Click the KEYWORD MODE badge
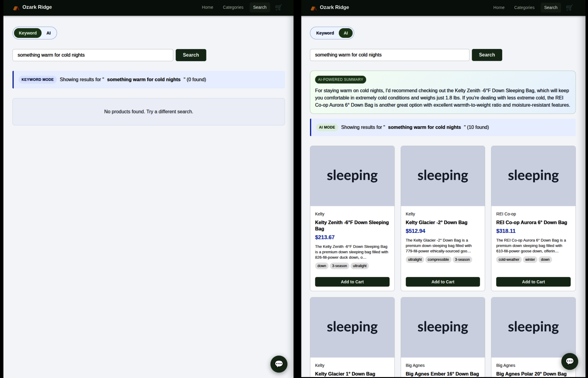The width and height of the screenshot is (588, 378). (38, 80)
